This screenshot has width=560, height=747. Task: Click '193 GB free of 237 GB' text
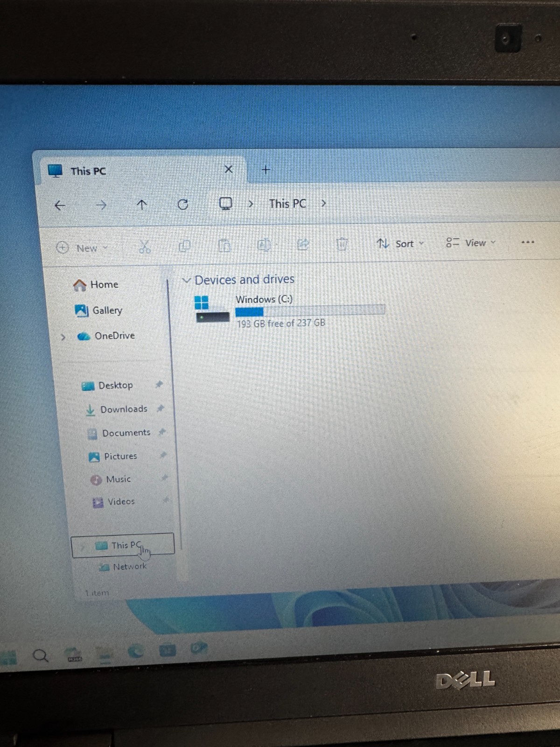[x=281, y=323]
